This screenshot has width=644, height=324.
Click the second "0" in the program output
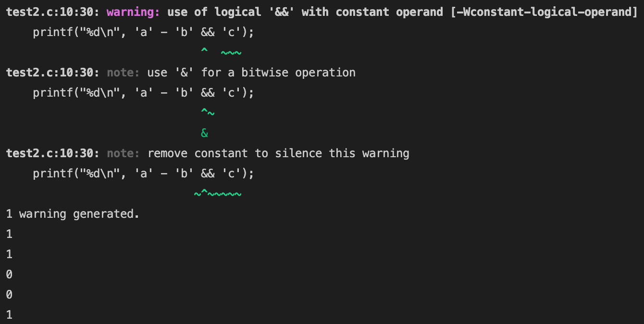point(9,295)
